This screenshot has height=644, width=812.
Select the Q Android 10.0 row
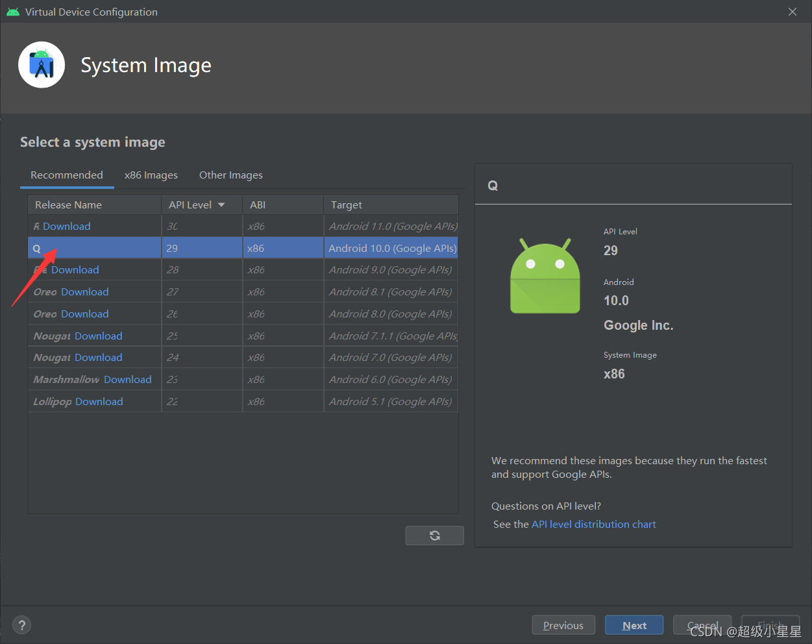coord(243,248)
